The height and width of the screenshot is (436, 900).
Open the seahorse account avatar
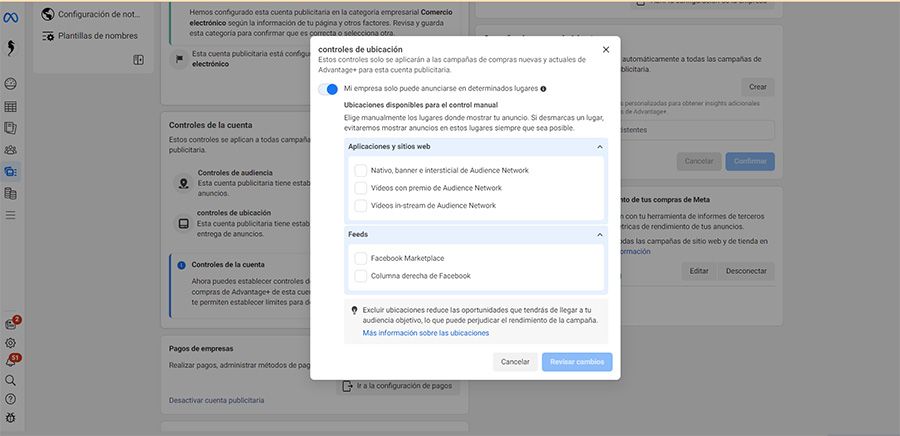tap(10, 48)
